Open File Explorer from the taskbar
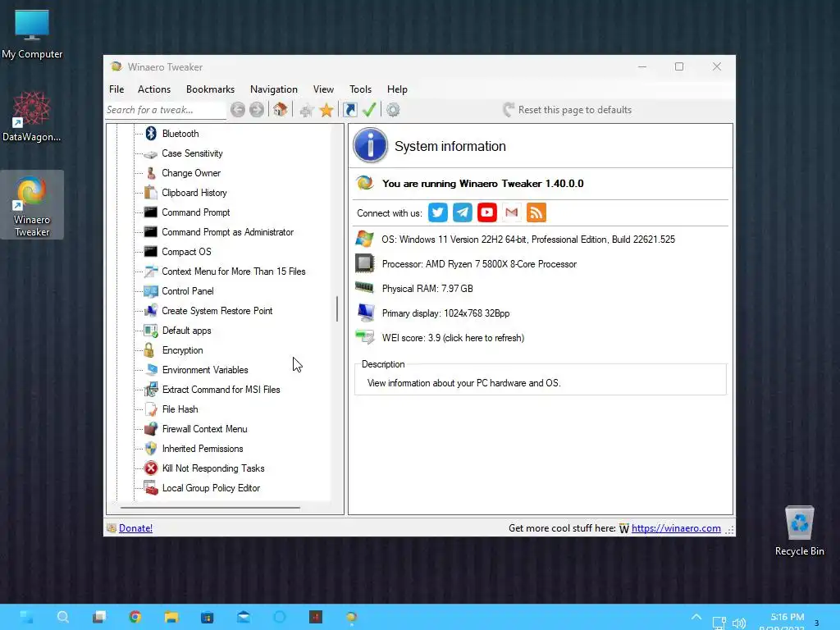840x630 pixels. point(171,617)
